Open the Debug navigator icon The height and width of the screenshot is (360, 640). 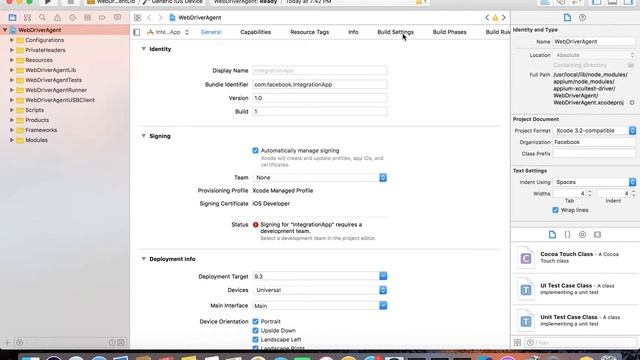pos(87,18)
